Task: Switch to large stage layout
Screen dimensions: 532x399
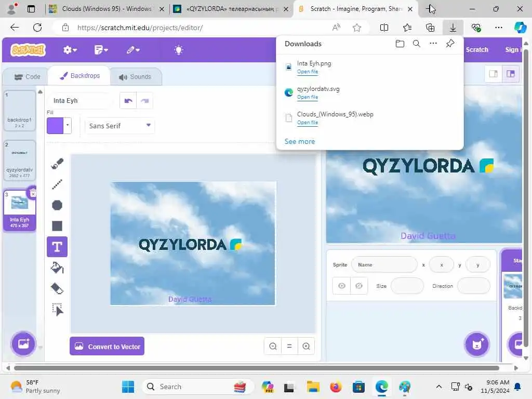Action: tap(511, 74)
